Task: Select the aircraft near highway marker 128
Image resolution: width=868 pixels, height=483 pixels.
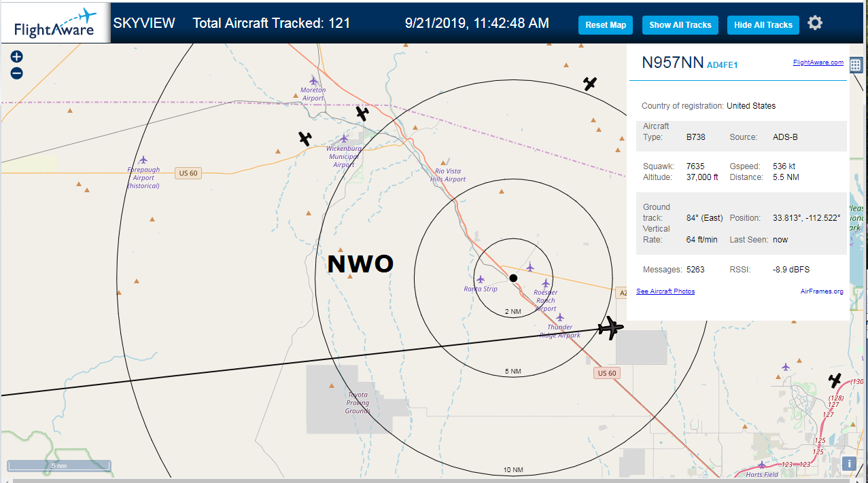Action: (x=835, y=380)
